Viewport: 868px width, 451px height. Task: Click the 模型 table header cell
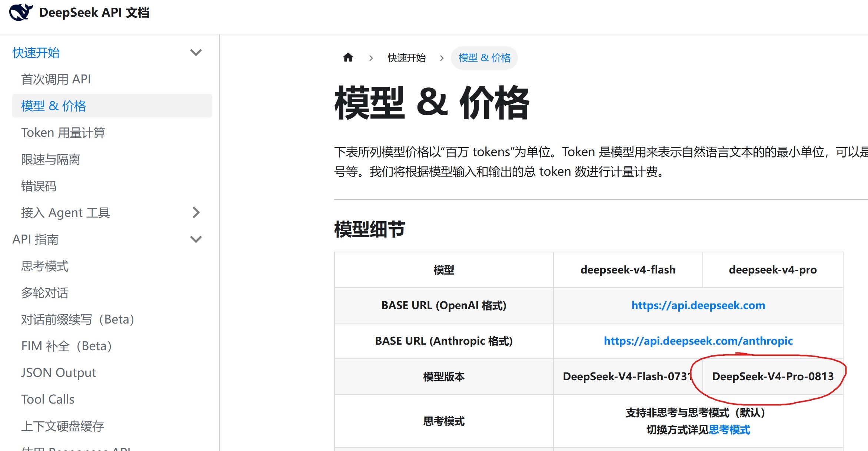(x=444, y=270)
